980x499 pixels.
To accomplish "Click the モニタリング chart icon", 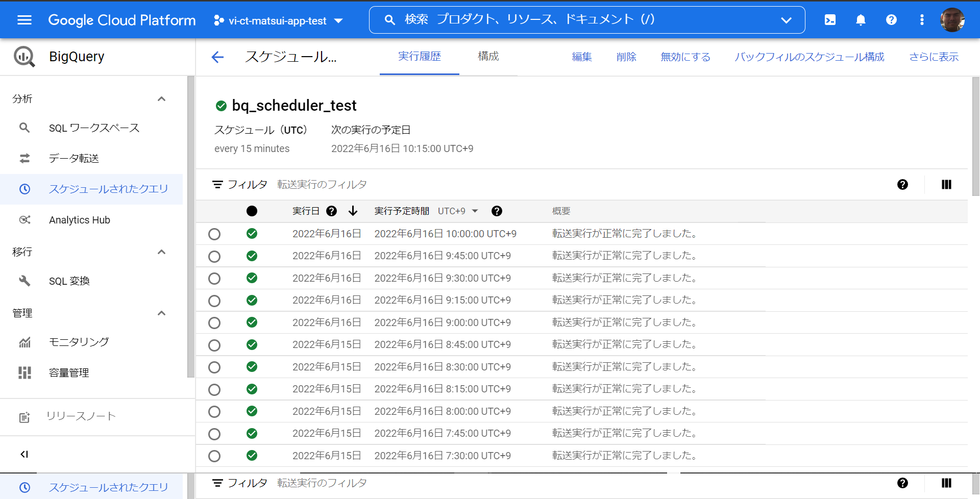I will (x=24, y=342).
